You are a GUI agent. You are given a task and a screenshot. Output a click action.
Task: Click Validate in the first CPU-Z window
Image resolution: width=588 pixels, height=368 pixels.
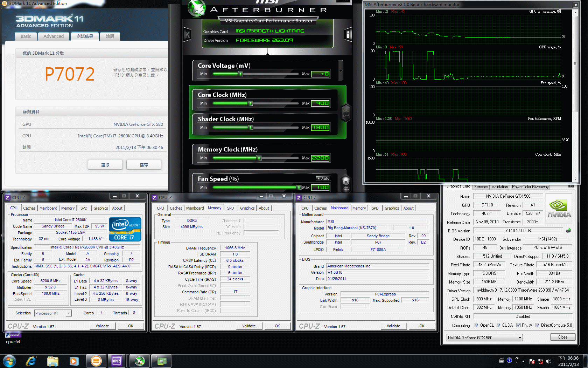coord(102,326)
